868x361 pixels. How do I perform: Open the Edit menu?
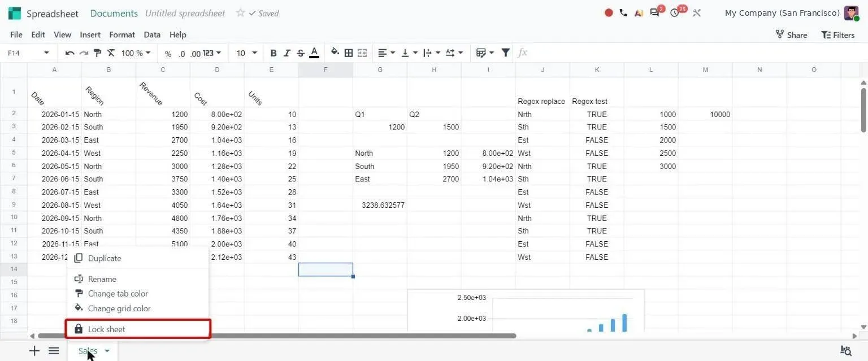tap(38, 35)
